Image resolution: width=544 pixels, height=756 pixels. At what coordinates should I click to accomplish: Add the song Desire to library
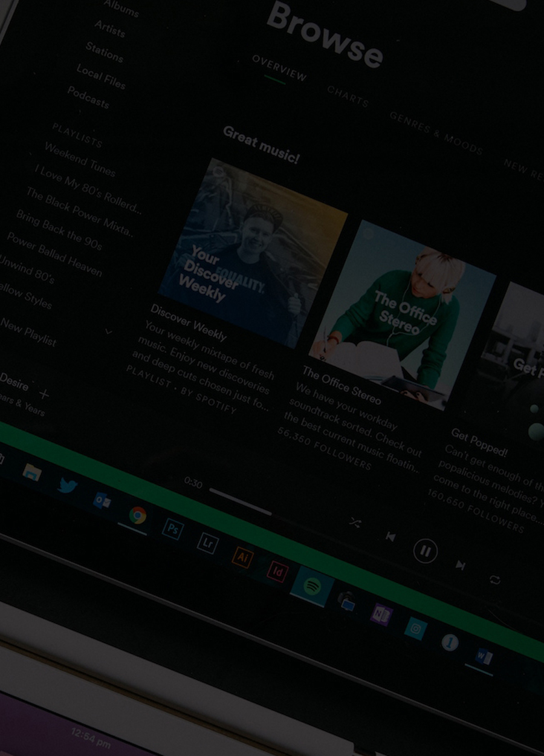(44, 394)
